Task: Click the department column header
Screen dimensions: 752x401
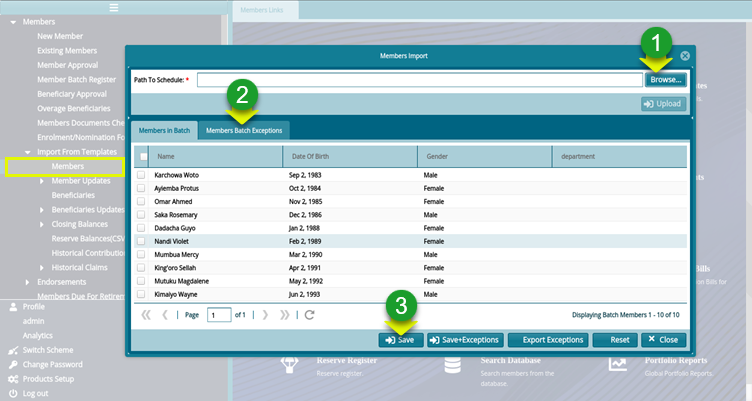Action: click(x=620, y=156)
